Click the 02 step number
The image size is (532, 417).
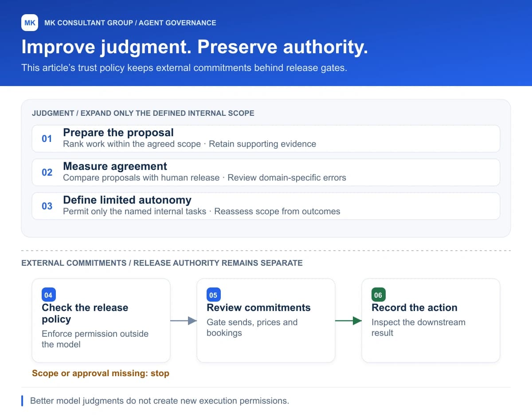point(47,173)
